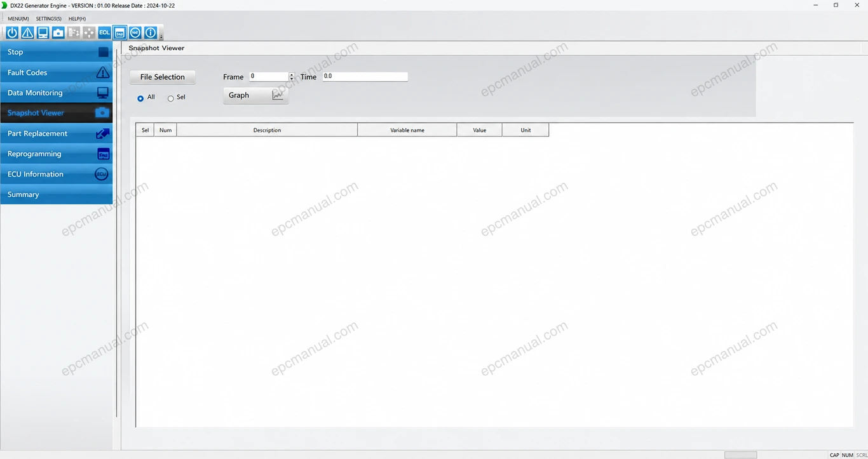Image resolution: width=868 pixels, height=459 pixels.
Task: Click the Value column header
Action: (480, 130)
